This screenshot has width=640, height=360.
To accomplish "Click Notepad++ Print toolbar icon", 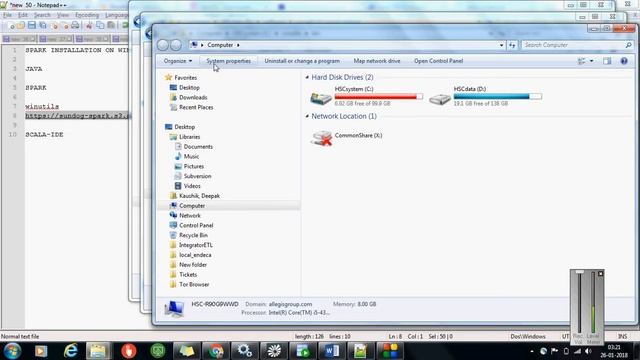I will click(75, 25).
